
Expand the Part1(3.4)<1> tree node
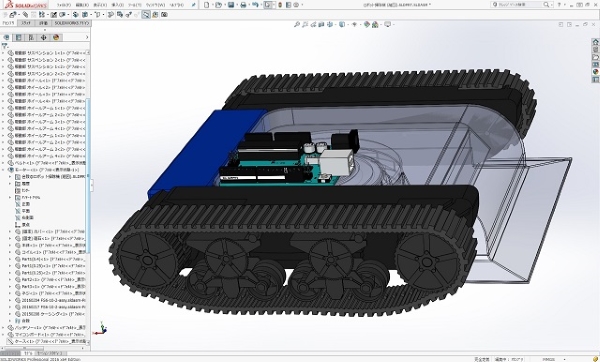pos(10,259)
